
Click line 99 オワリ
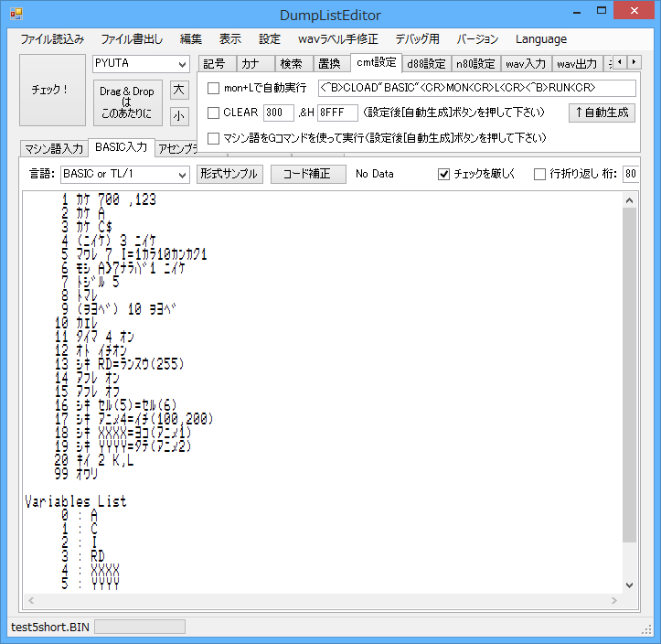click(76, 473)
